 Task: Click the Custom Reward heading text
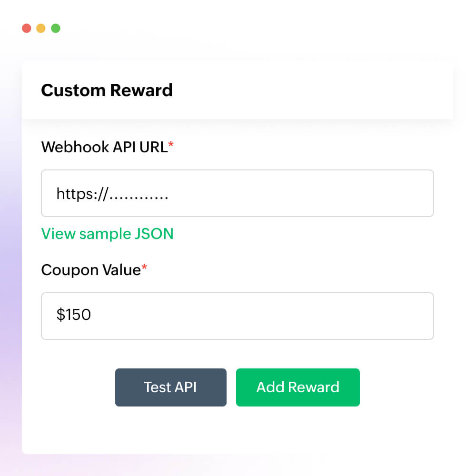107,90
